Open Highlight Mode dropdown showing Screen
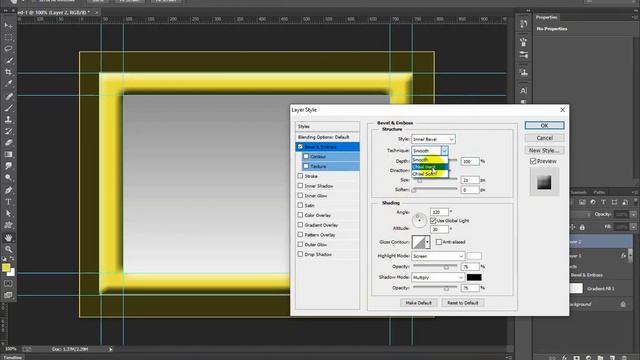 438,256
